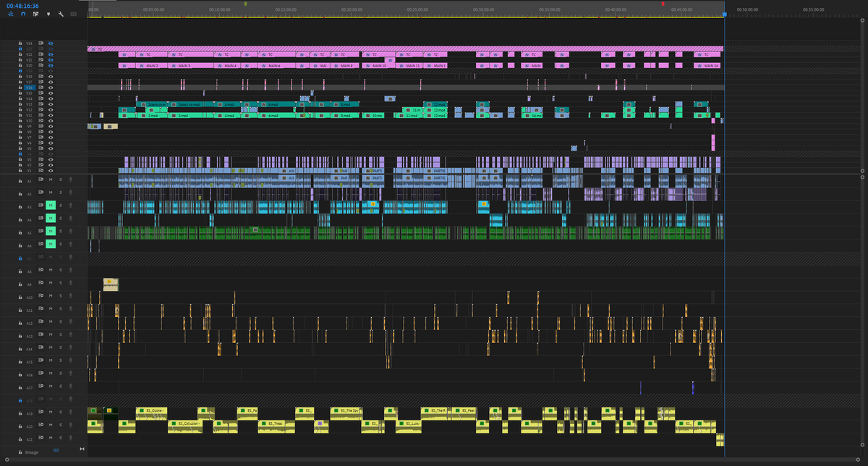Screen dimensions: 868x466
Task: Unlock the locked V19 track
Action: point(20,71)
